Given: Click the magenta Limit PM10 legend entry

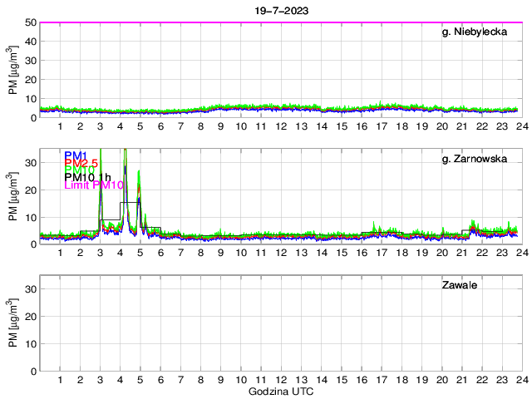Looking at the screenshot, I should tap(93, 185).
